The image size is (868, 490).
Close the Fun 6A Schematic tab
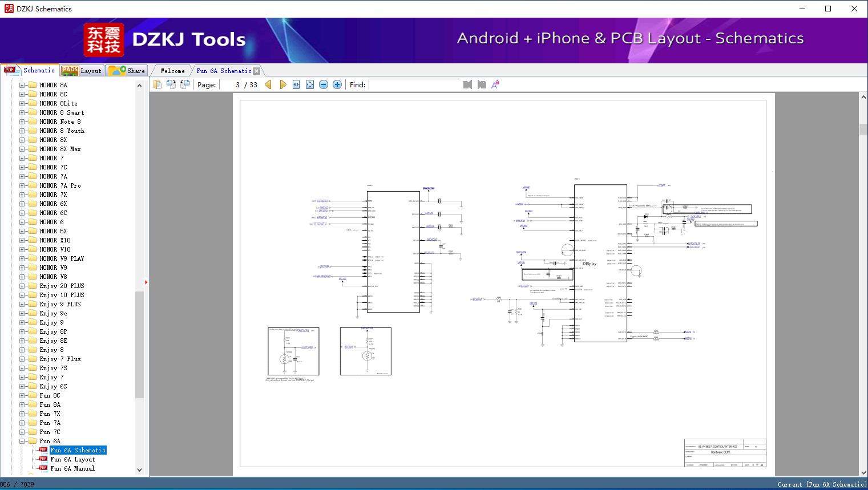[257, 71]
